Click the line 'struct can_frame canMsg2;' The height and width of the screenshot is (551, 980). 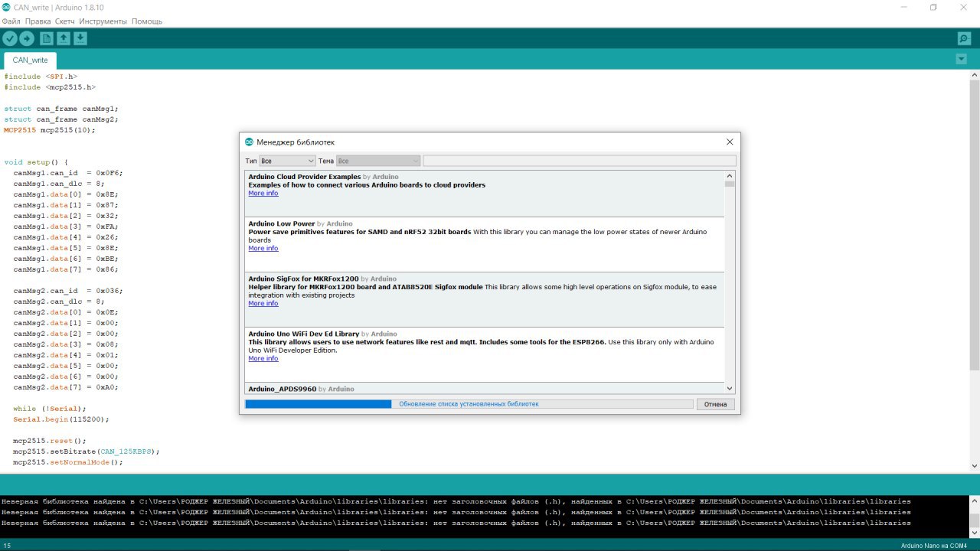tap(61, 119)
